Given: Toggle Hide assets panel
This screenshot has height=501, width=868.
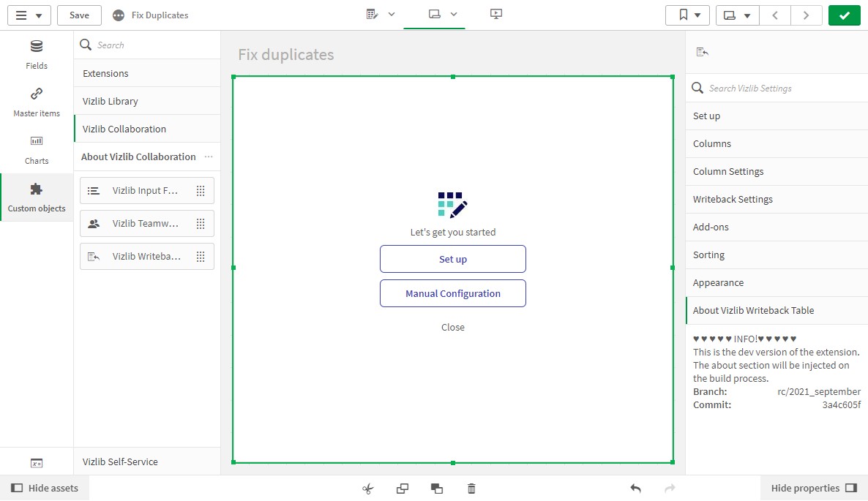Looking at the screenshot, I should point(45,488).
